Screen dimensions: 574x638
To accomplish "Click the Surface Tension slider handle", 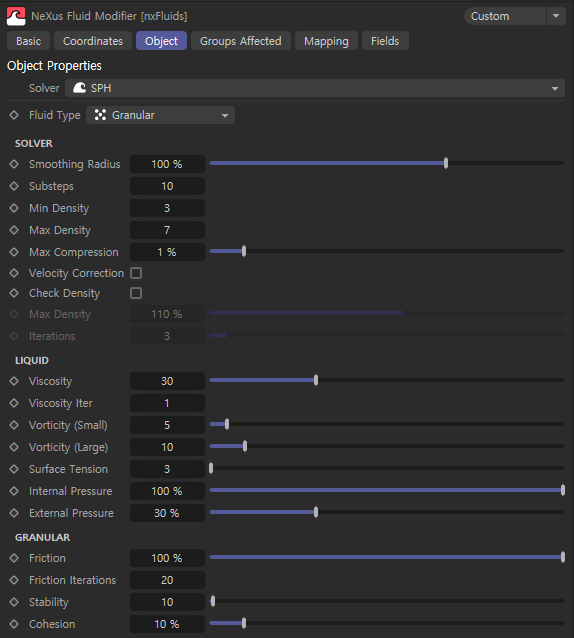I will point(211,468).
